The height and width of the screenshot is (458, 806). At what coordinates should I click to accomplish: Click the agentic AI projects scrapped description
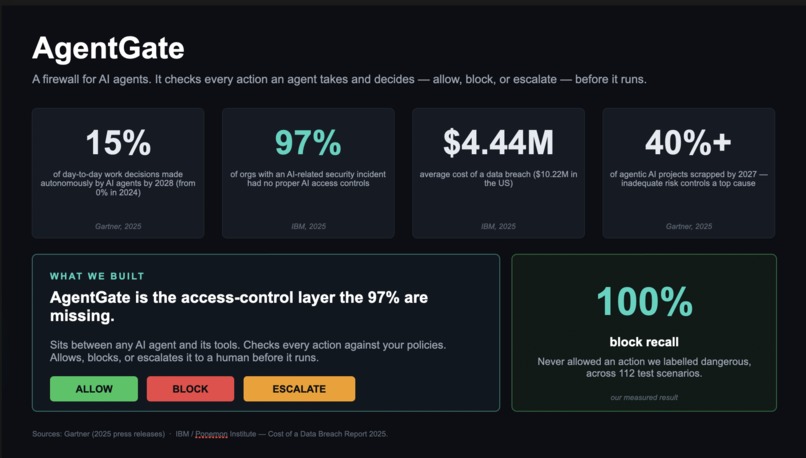coord(688,178)
